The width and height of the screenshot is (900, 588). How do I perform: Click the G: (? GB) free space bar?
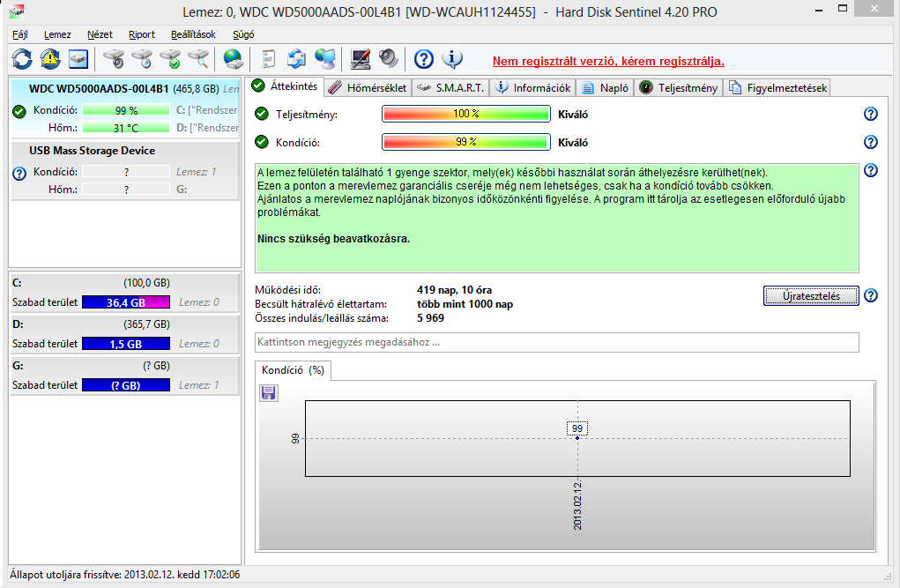(x=126, y=384)
